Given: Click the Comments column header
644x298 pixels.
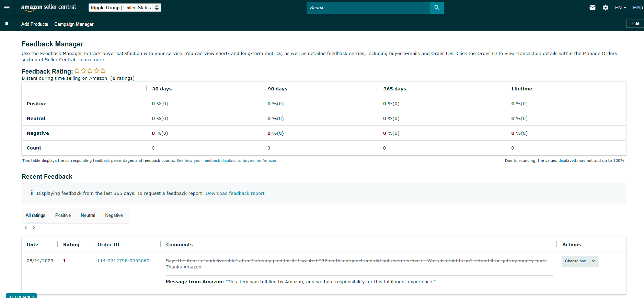Looking at the screenshot, I should coord(179,244).
